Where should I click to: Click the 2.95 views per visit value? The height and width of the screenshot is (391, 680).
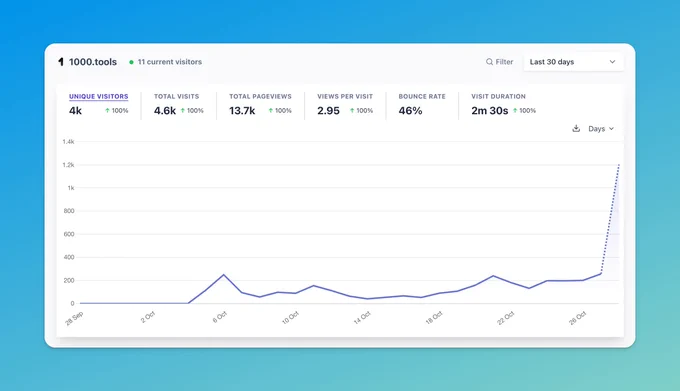click(328, 111)
